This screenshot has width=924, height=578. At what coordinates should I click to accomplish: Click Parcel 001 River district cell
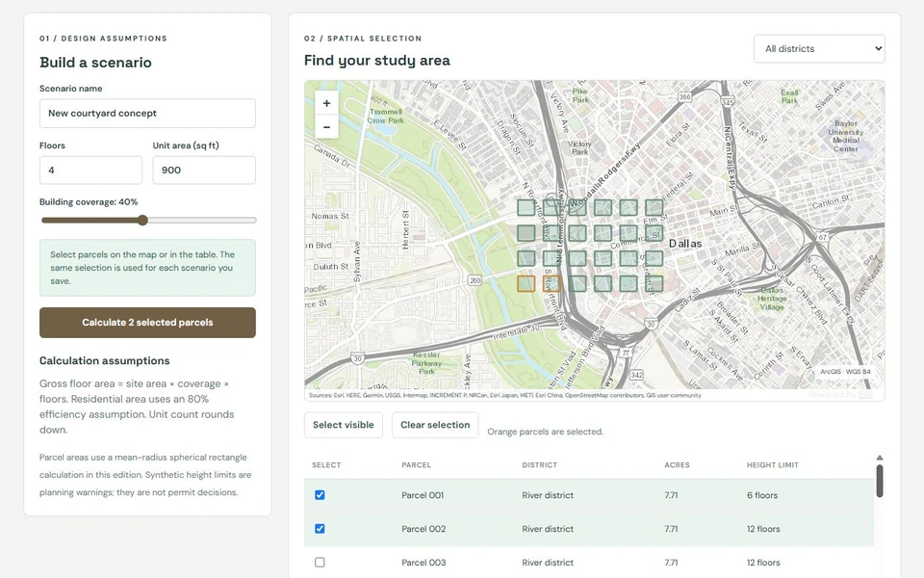548,495
